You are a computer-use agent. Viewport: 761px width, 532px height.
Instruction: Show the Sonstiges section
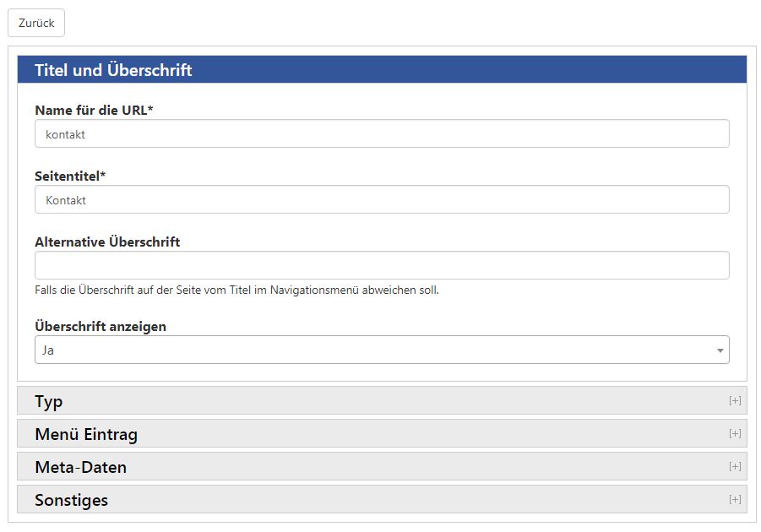click(x=382, y=500)
